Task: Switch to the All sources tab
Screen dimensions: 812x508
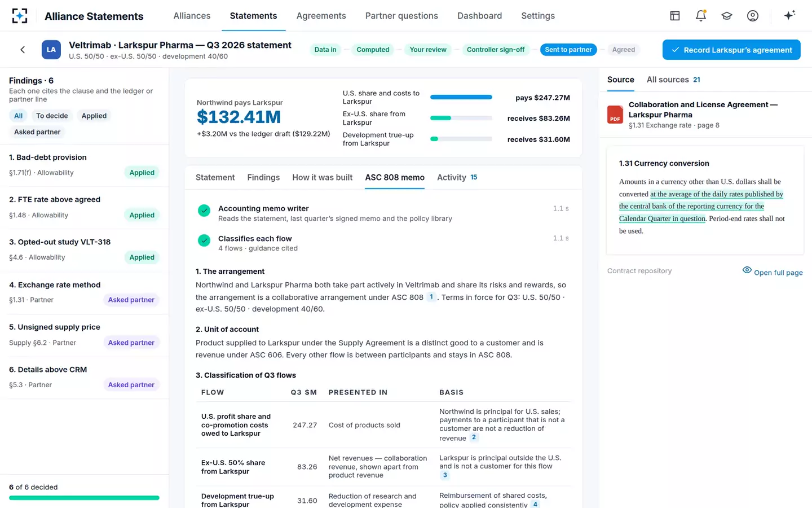Action: pyautogui.click(x=673, y=80)
